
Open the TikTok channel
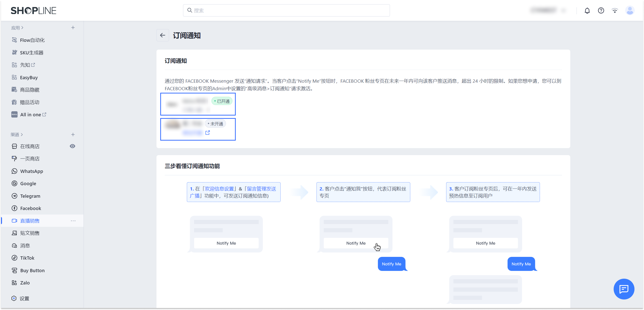point(27,258)
